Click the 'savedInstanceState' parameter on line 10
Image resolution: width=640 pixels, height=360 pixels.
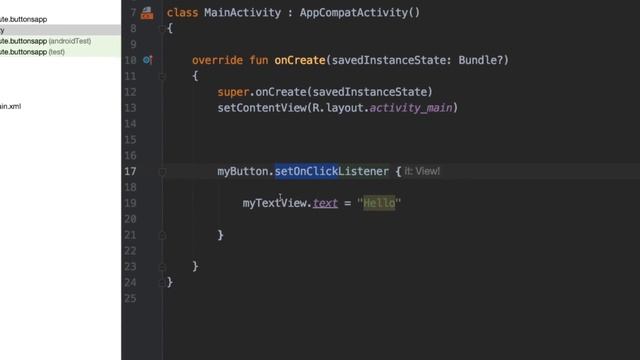click(388, 60)
